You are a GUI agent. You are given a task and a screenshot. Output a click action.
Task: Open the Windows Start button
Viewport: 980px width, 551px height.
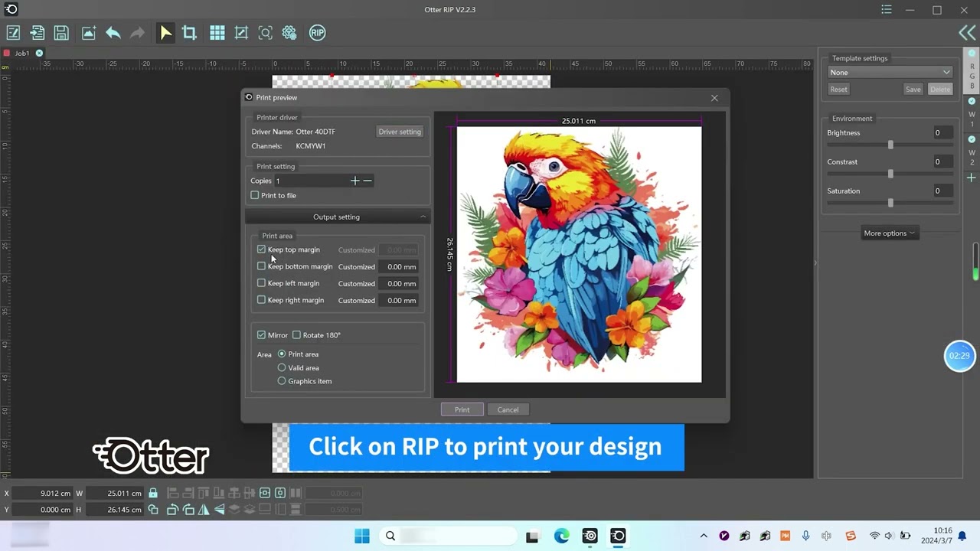coord(362,536)
